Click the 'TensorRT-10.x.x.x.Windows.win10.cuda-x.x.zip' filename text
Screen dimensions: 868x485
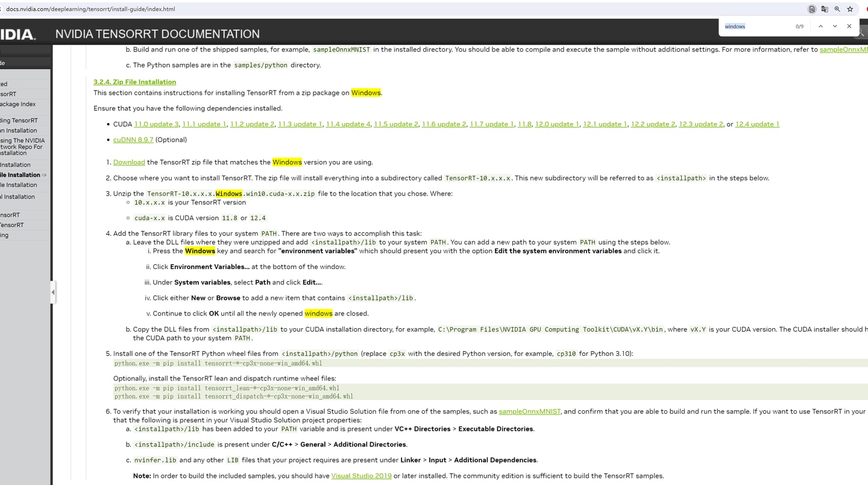[x=231, y=194]
